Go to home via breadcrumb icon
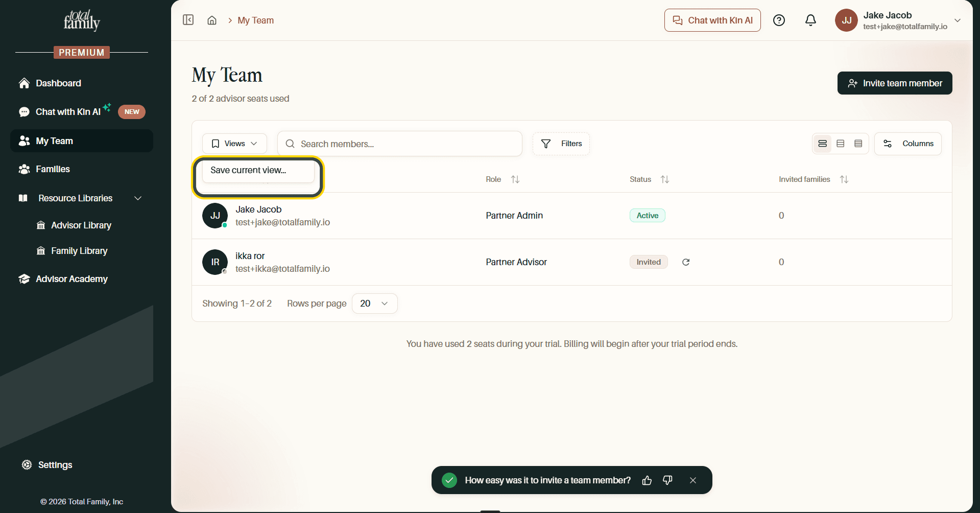This screenshot has height=513, width=980. coord(212,20)
